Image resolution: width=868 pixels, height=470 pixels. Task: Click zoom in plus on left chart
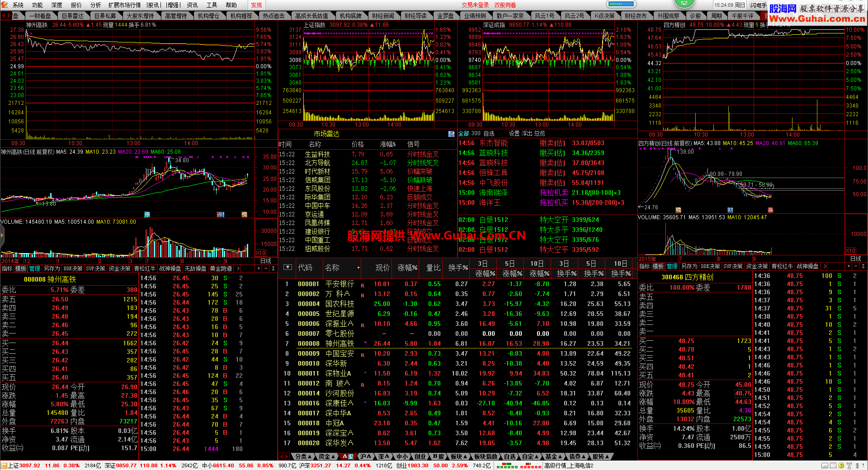coord(259,268)
